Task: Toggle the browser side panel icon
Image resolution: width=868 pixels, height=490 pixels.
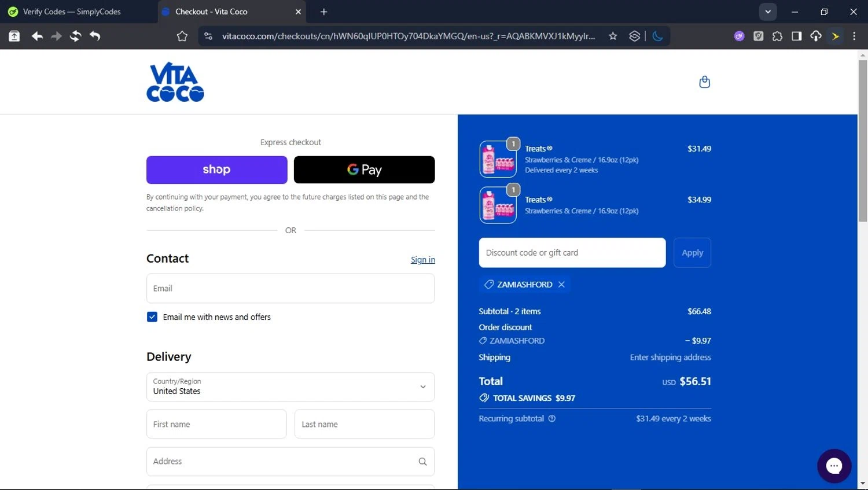Action: 796,36
